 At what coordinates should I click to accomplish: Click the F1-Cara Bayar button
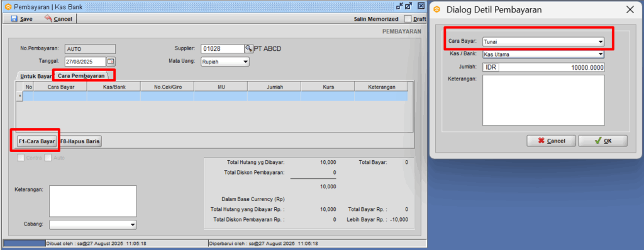pyautogui.click(x=37, y=141)
